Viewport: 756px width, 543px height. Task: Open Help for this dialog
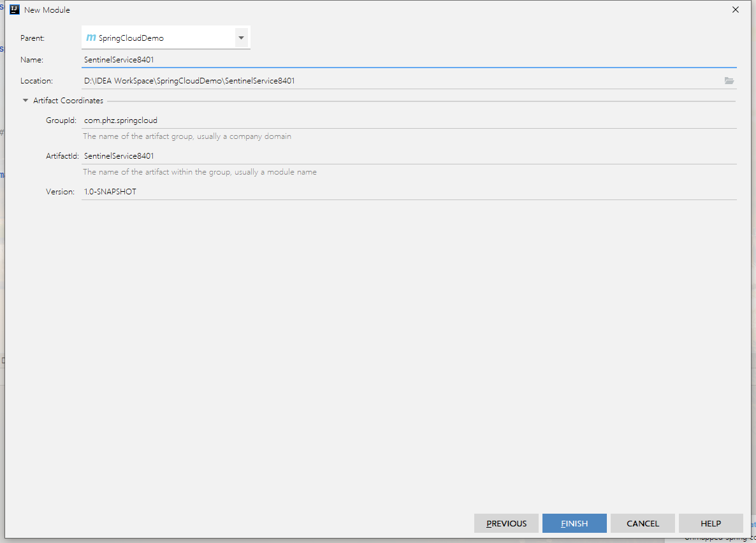point(711,523)
